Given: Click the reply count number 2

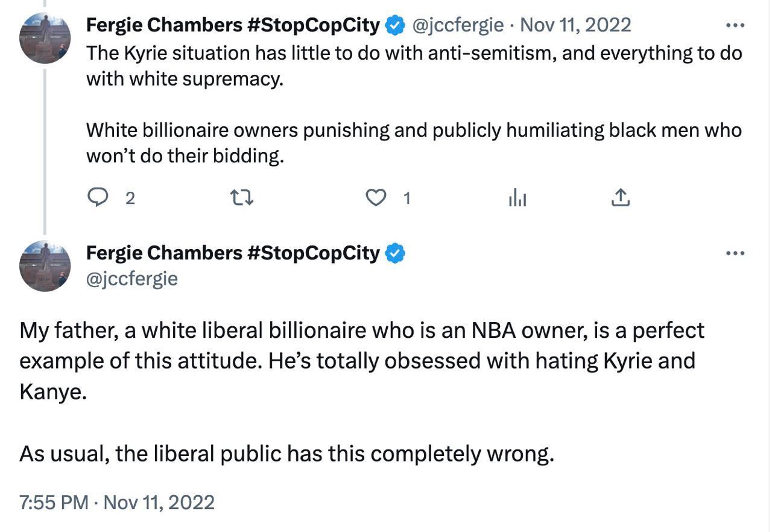Looking at the screenshot, I should click(130, 198).
